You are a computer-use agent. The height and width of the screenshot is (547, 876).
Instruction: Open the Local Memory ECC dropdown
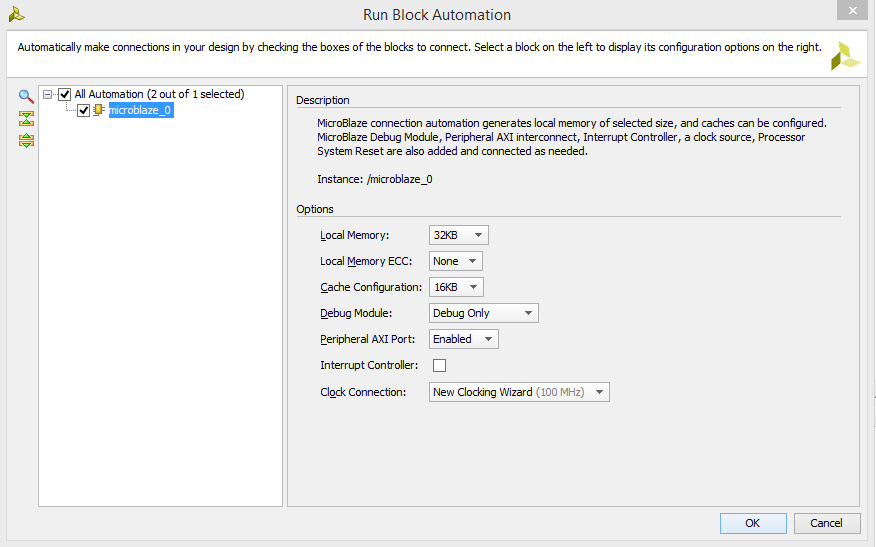(456, 261)
